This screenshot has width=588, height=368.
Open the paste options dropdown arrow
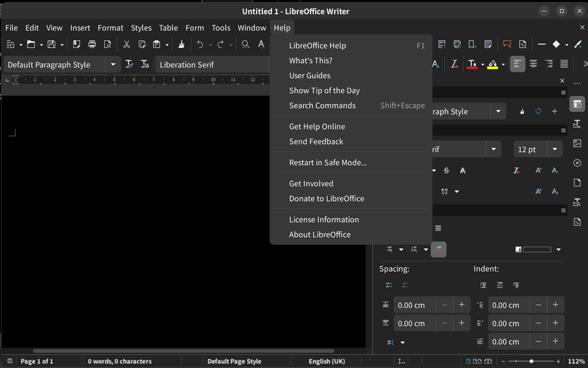[166, 44]
